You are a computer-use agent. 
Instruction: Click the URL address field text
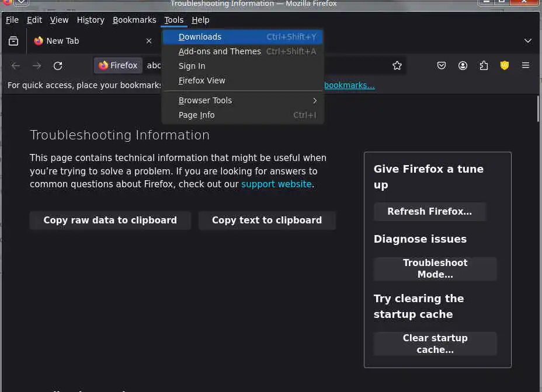(154, 65)
